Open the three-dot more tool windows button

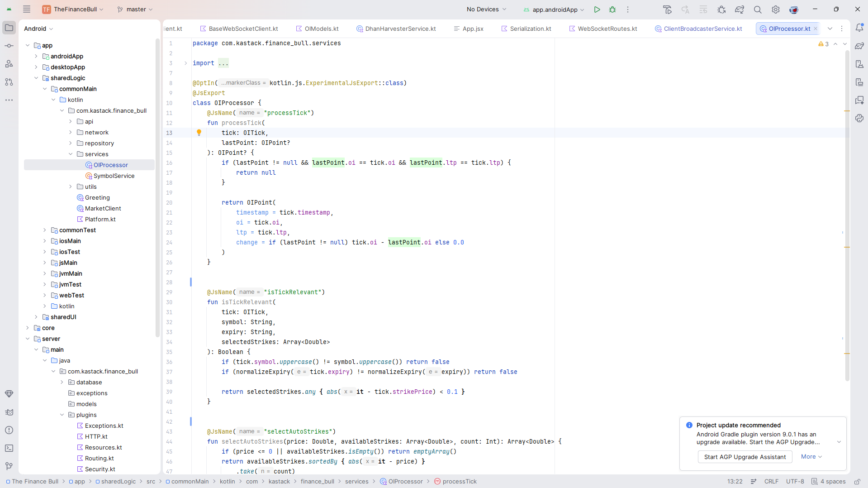pyautogui.click(x=9, y=100)
